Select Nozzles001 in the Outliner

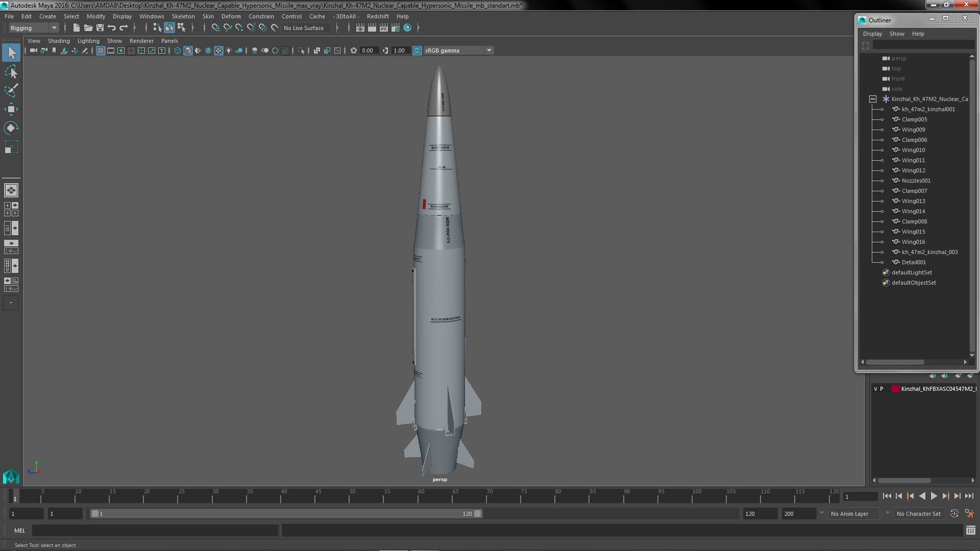coord(916,181)
